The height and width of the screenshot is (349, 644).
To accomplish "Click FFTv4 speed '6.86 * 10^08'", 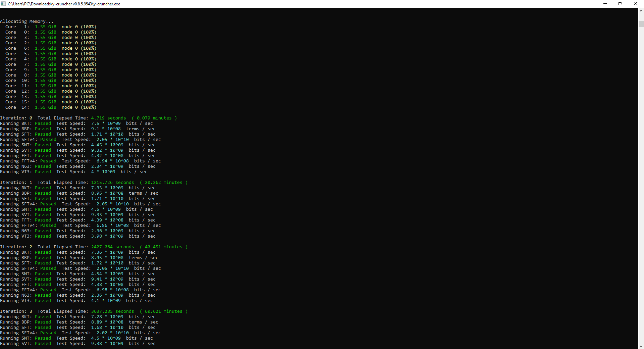I will tap(113, 226).
